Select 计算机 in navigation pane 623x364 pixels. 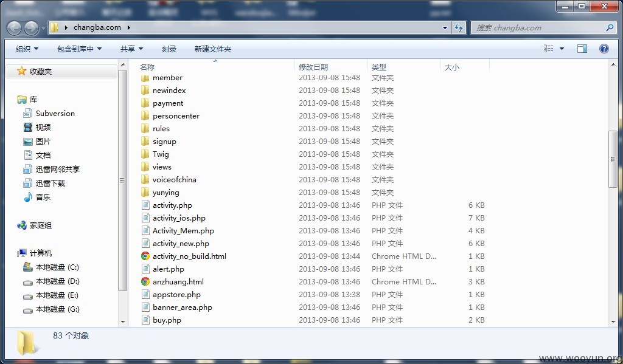coord(41,253)
